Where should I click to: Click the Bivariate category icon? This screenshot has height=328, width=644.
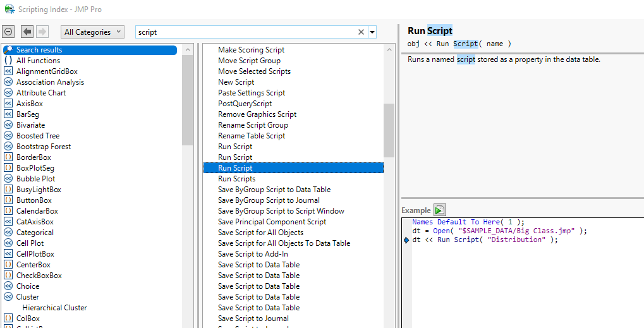point(8,125)
